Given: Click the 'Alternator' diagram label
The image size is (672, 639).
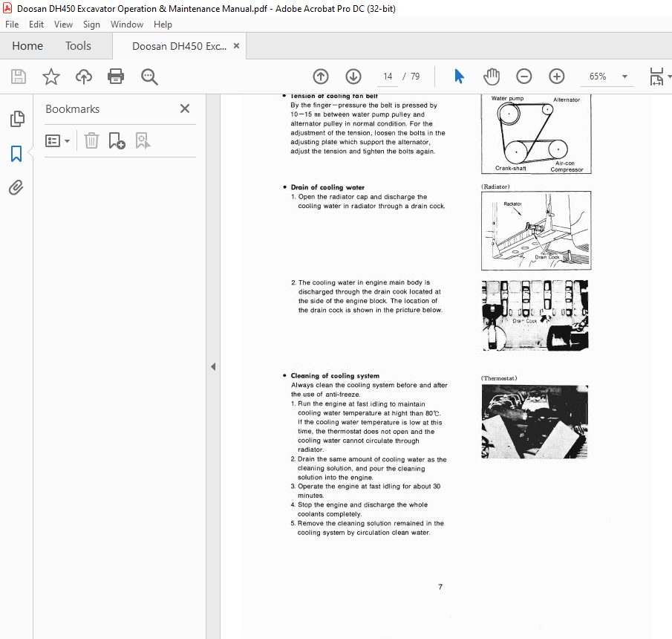Looking at the screenshot, I should click(x=566, y=100).
